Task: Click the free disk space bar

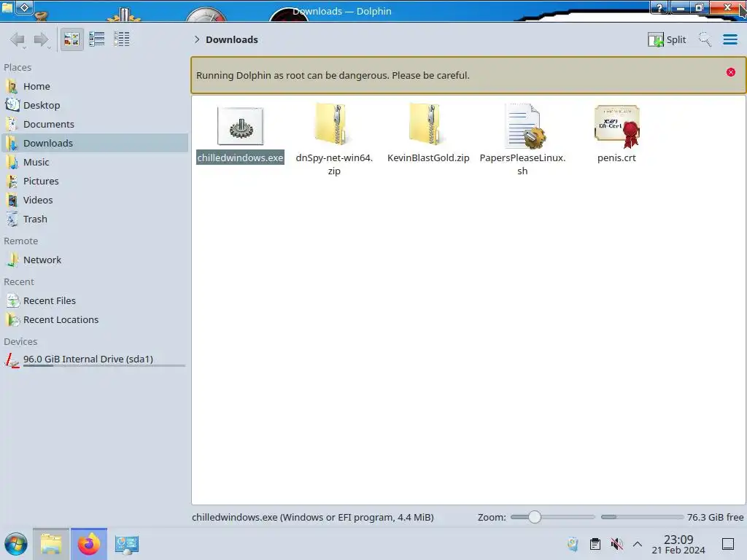Action: pyautogui.click(x=642, y=517)
